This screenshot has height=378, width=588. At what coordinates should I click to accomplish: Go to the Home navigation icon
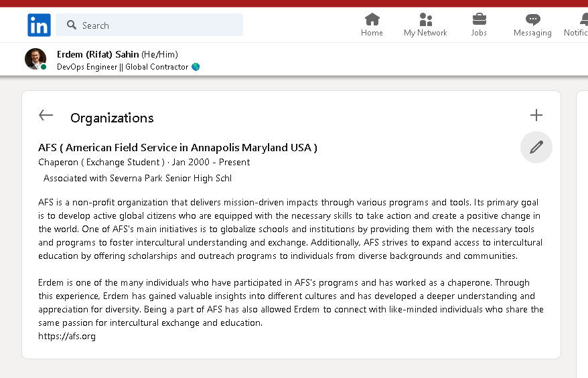372,19
